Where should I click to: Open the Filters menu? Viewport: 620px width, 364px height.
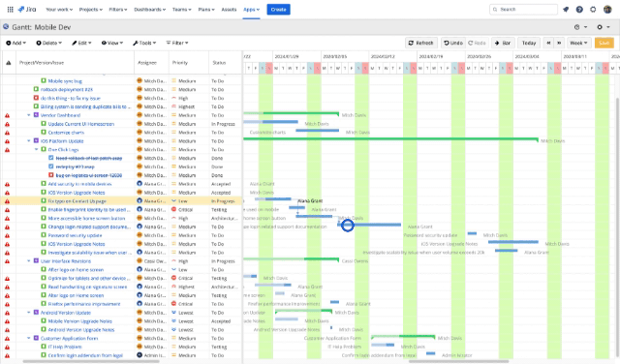point(118,10)
